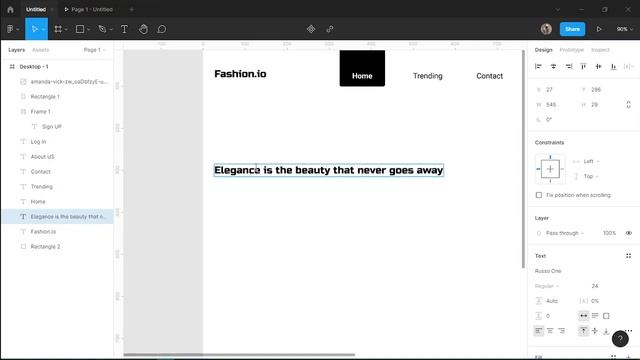The height and width of the screenshot is (360, 640).
Task: Expand shape tools options arrow
Action: click(88, 29)
